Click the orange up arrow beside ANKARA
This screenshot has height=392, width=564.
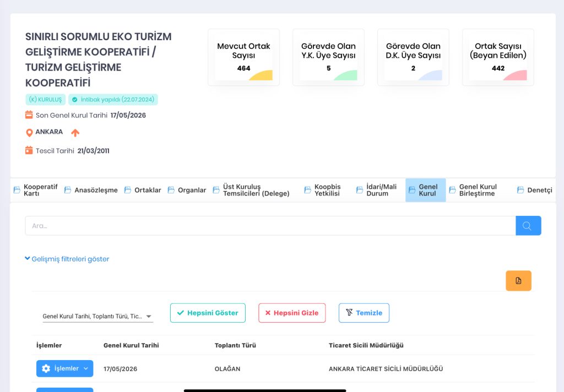[x=75, y=133]
